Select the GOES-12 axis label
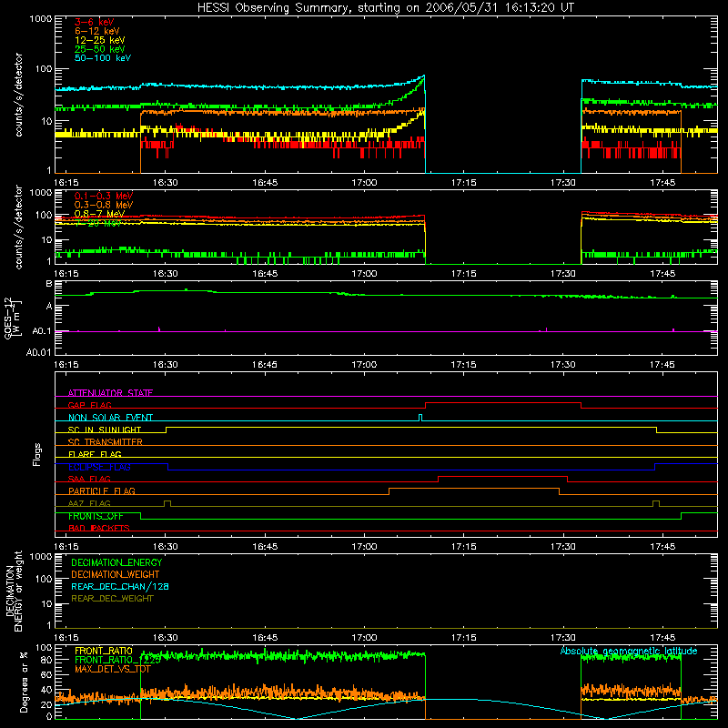Viewport: 728px width, 728px height. (12, 318)
